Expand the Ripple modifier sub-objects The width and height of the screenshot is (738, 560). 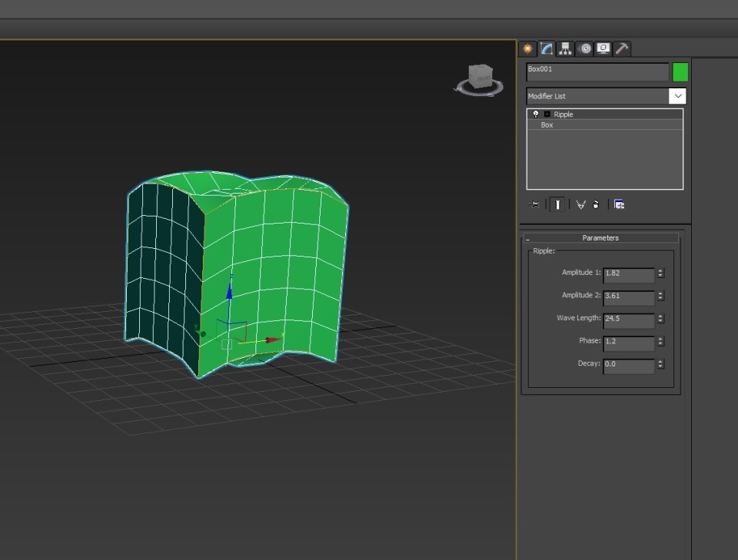547,114
